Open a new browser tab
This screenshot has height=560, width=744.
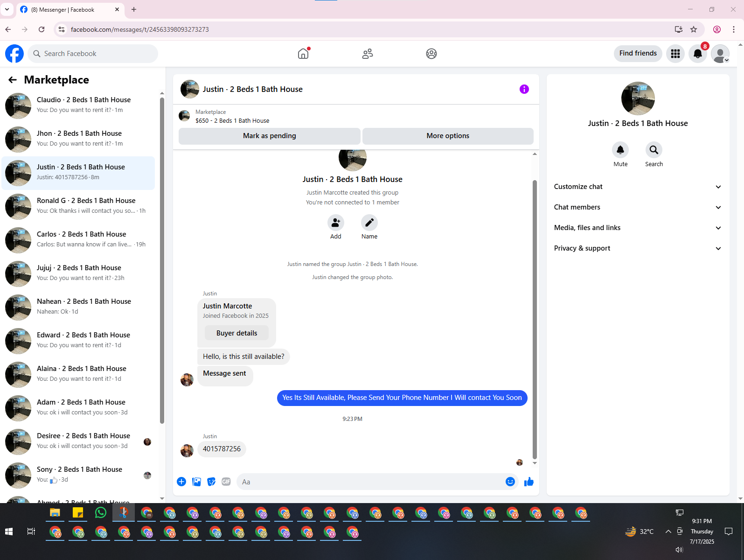(134, 9)
